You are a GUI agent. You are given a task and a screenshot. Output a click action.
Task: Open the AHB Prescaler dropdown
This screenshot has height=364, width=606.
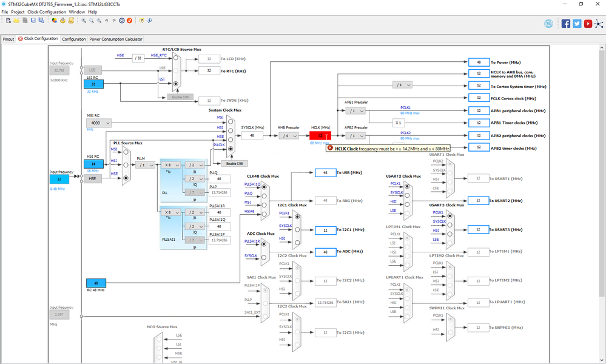pyautogui.click(x=289, y=136)
